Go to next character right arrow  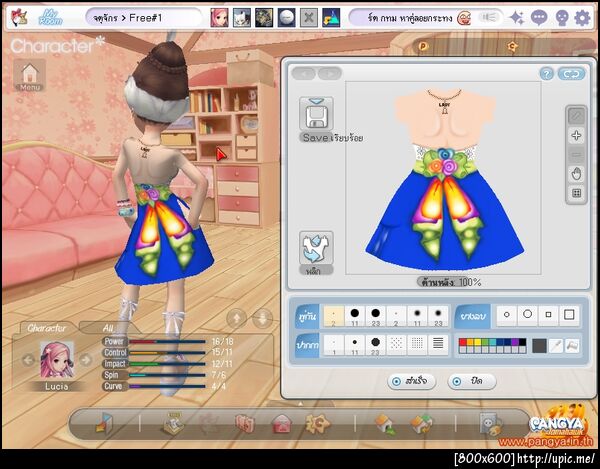click(86, 360)
